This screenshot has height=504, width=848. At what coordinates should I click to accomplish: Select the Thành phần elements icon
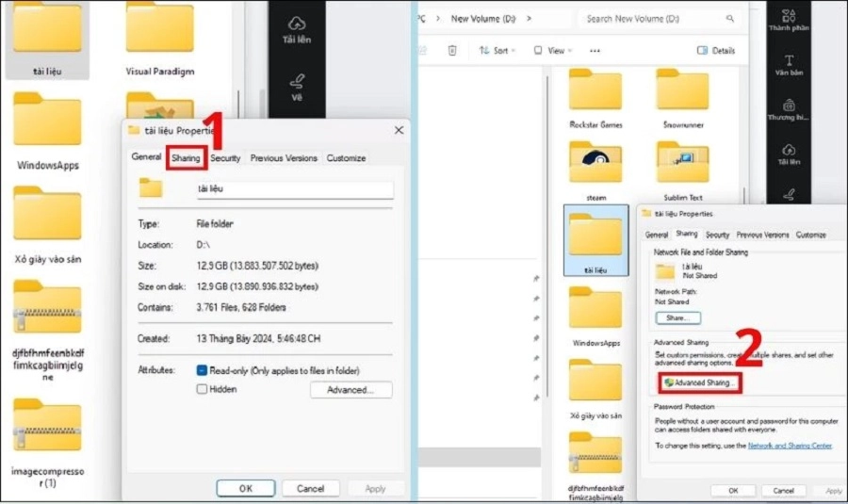point(789,19)
